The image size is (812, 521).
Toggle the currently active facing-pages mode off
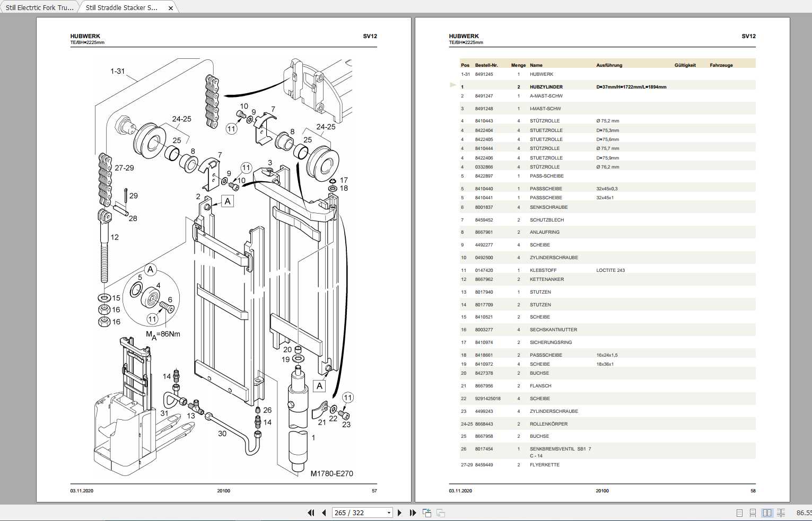click(767, 513)
